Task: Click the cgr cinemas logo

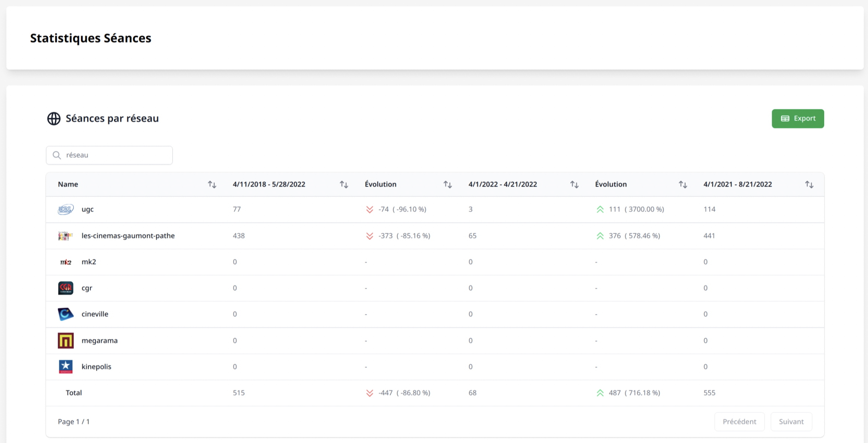Action: coord(66,288)
